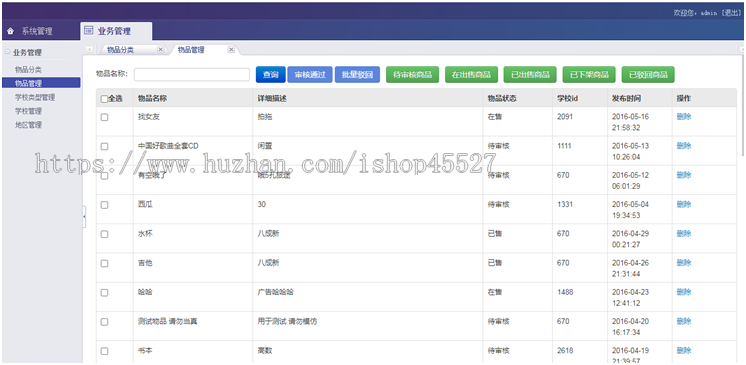Screen dimensions: 746x365
Task: Tick the checkbox for 水杯 row
Action: 104,234
